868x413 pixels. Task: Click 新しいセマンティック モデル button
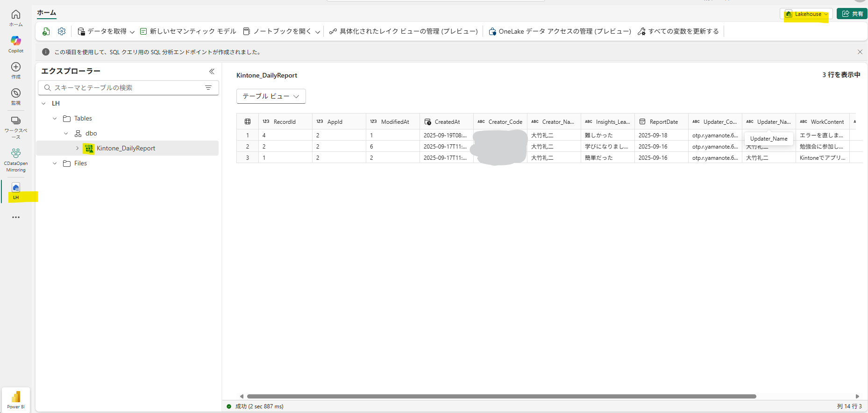[188, 31]
